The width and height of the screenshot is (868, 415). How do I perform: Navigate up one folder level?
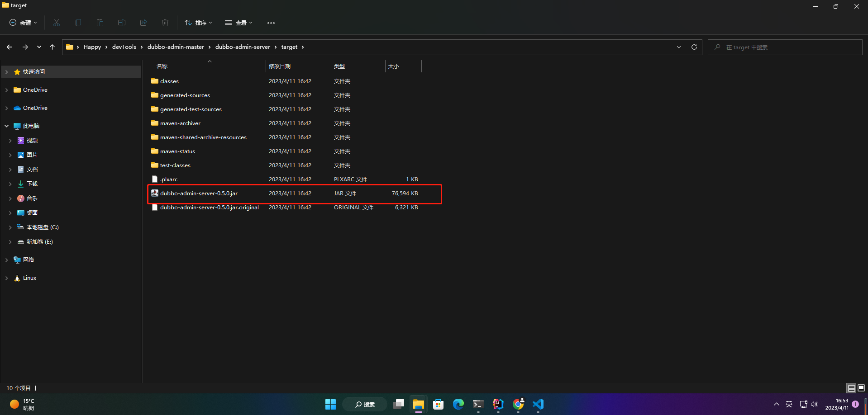coord(52,47)
